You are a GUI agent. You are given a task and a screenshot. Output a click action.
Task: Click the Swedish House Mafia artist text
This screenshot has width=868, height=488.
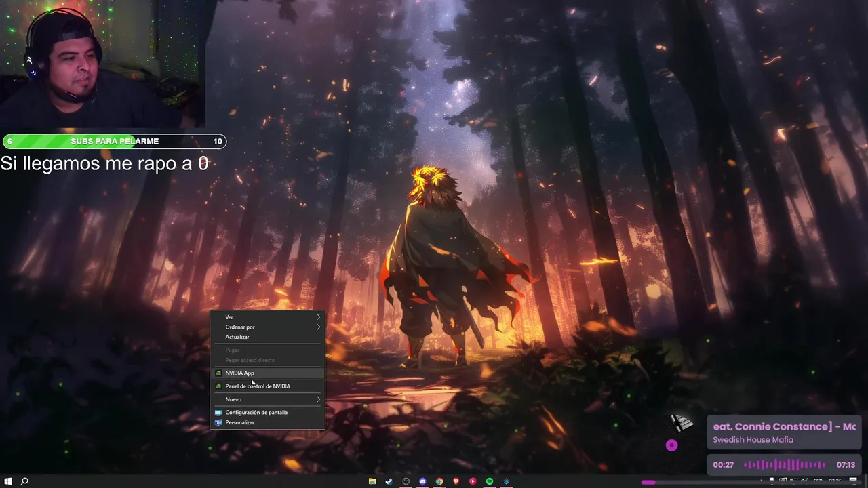click(x=753, y=440)
